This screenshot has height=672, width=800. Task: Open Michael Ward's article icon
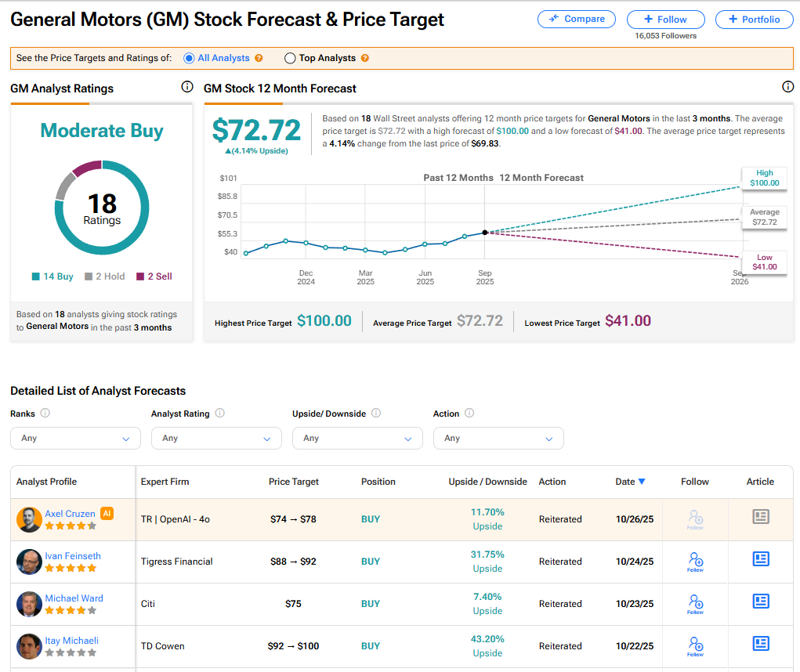[x=760, y=602]
